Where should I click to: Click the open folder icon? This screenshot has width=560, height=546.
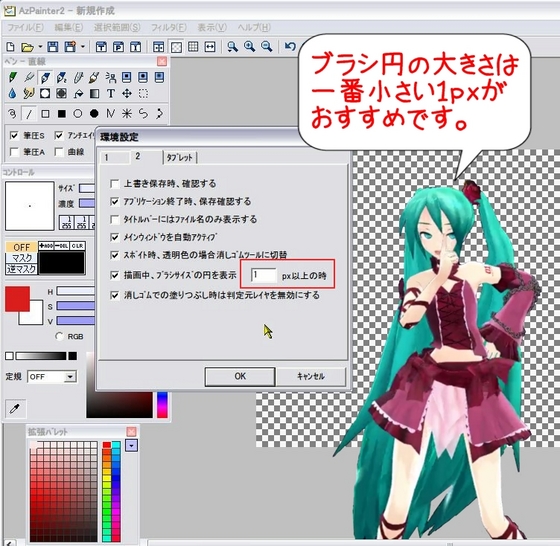[x=27, y=46]
